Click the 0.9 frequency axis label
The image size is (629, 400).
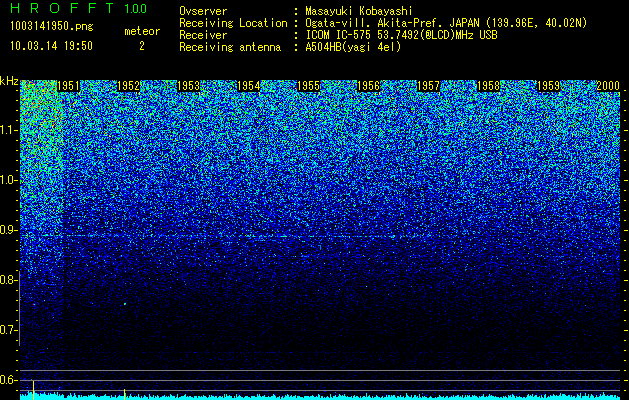[8, 230]
